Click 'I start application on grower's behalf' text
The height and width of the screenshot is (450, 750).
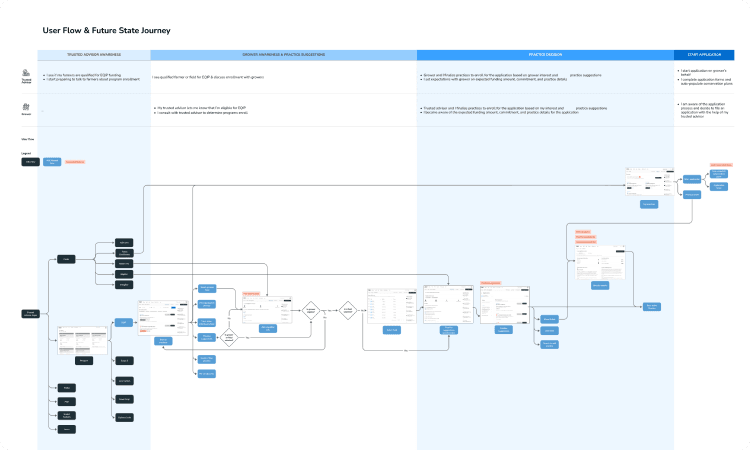point(704,73)
